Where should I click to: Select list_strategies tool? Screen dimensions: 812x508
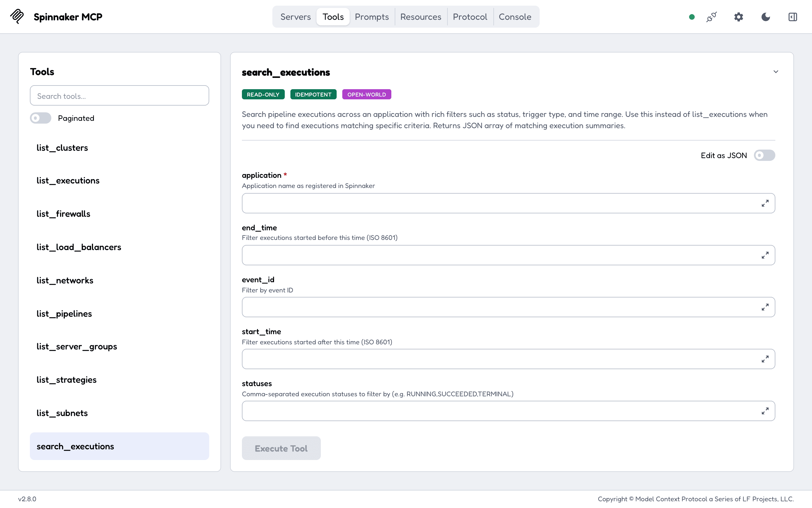pos(120,380)
